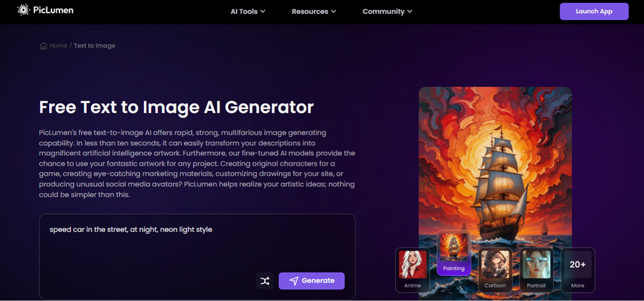
Task: Open the Home breadcrumb link
Action: [x=58, y=46]
